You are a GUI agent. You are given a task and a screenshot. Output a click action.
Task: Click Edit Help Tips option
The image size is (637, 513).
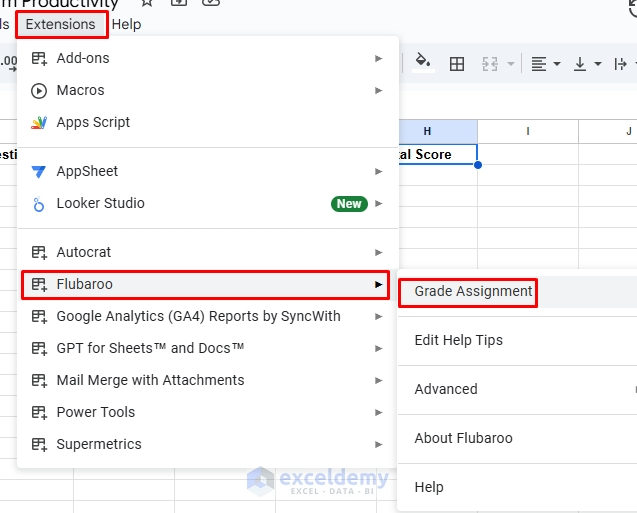coord(458,340)
